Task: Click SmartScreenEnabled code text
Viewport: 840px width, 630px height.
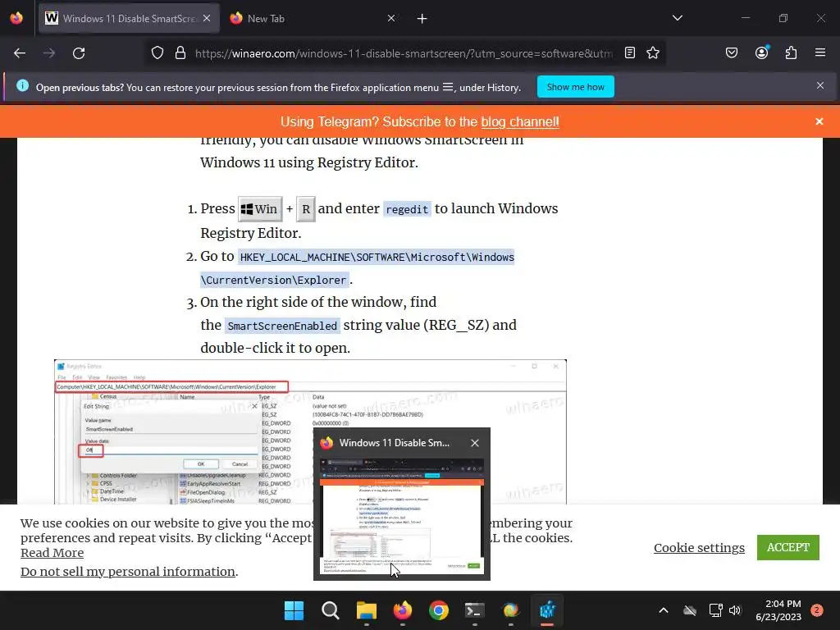Action: pos(282,326)
